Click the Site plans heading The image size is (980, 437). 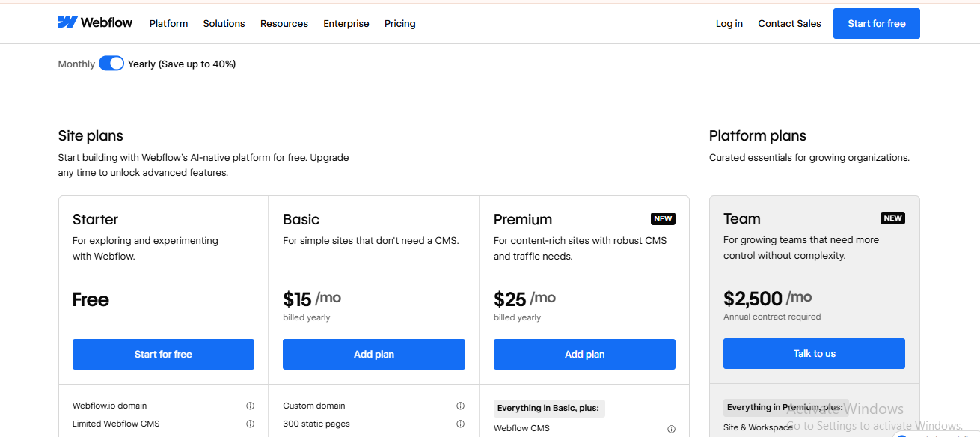pyautogui.click(x=91, y=135)
